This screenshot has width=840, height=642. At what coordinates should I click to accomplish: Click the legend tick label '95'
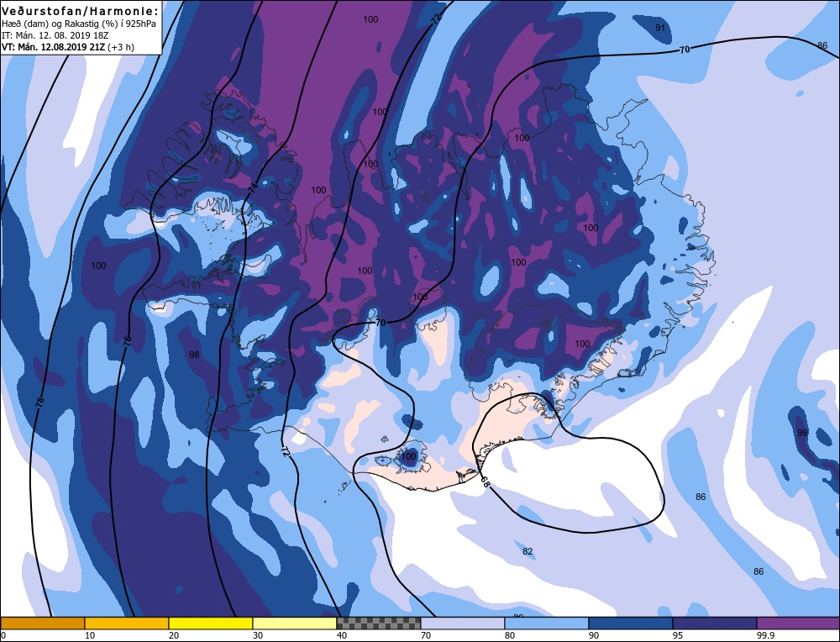678,636
